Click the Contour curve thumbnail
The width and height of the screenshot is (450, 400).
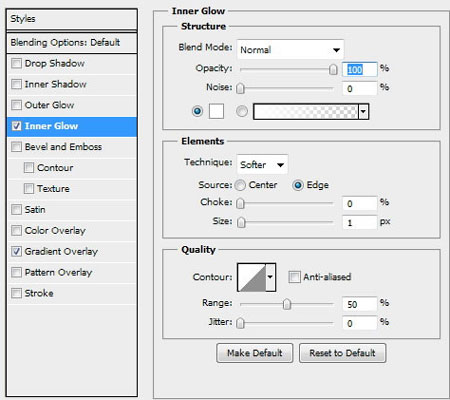point(252,277)
